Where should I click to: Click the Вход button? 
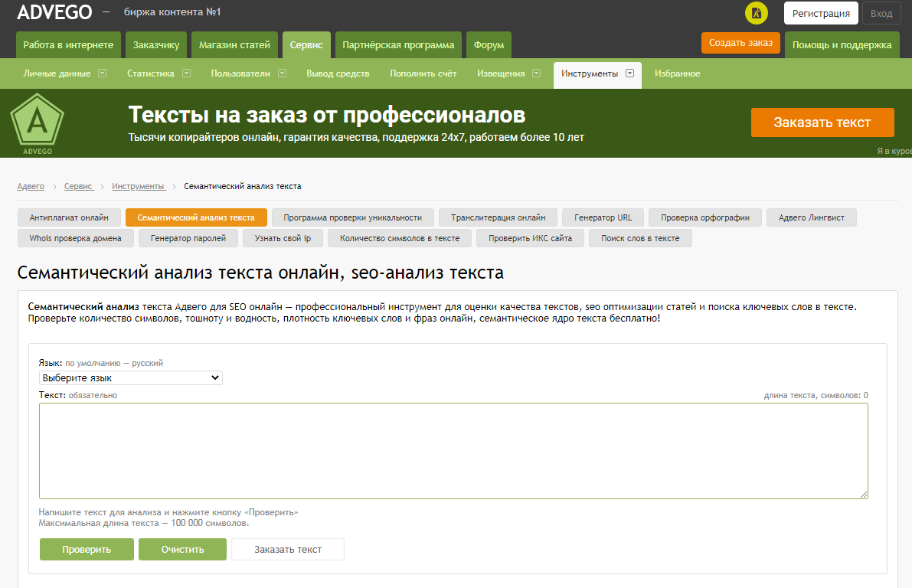881,13
